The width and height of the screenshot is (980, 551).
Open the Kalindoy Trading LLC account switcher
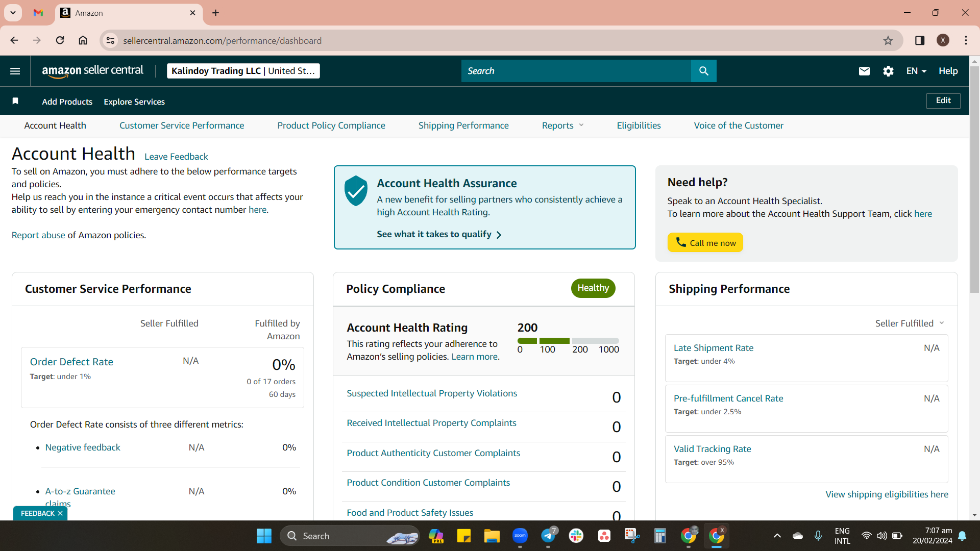[243, 71]
